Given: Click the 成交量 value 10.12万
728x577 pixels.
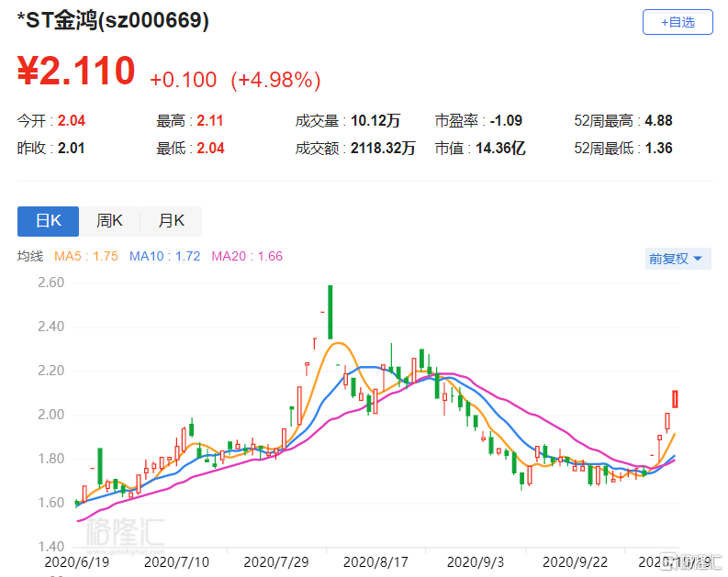Looking at the screenshot, I should coord(375,121).
